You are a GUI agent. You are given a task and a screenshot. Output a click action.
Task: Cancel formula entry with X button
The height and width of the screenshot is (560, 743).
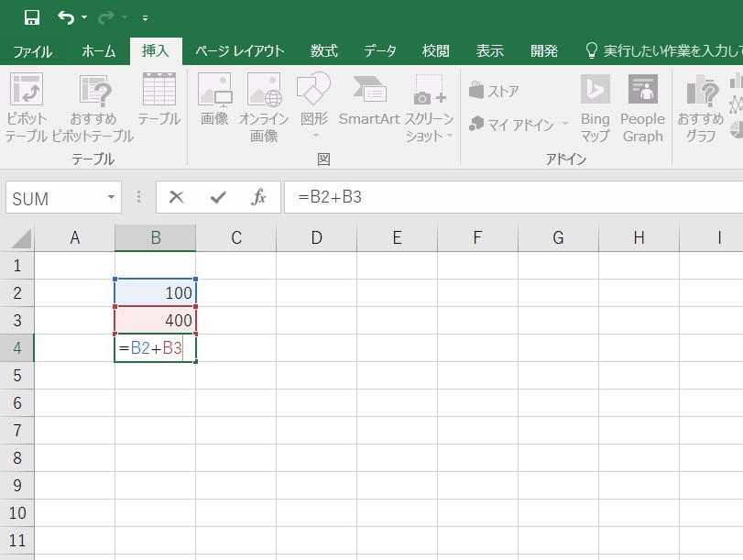176,197
